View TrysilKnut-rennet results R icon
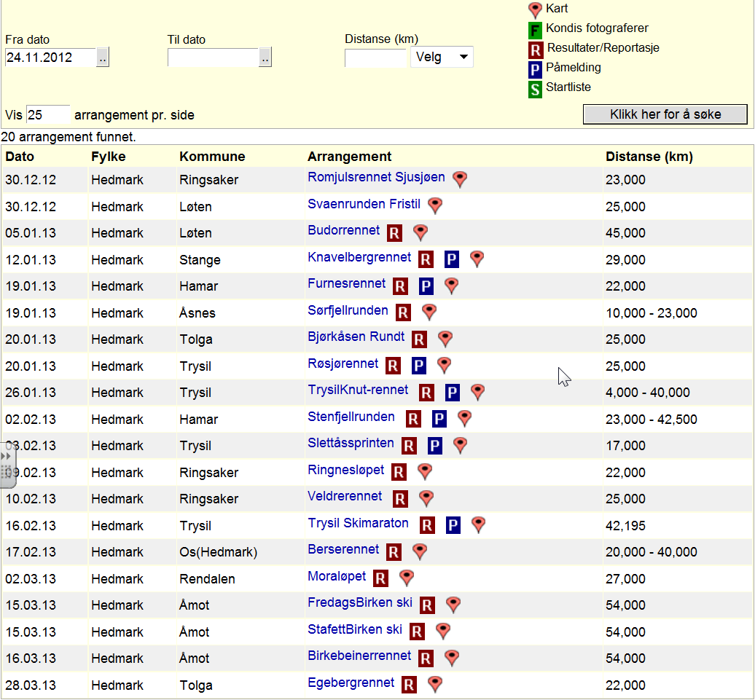The image size is (755, 700). click(426, 393)
